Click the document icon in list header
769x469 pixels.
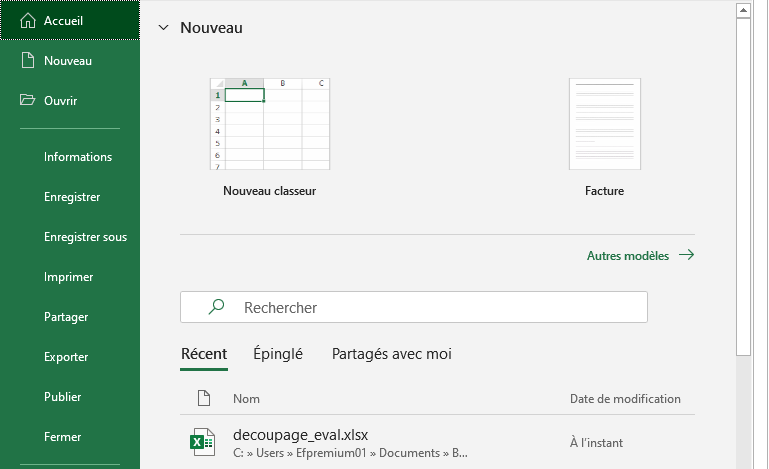(x=204, y=398)
